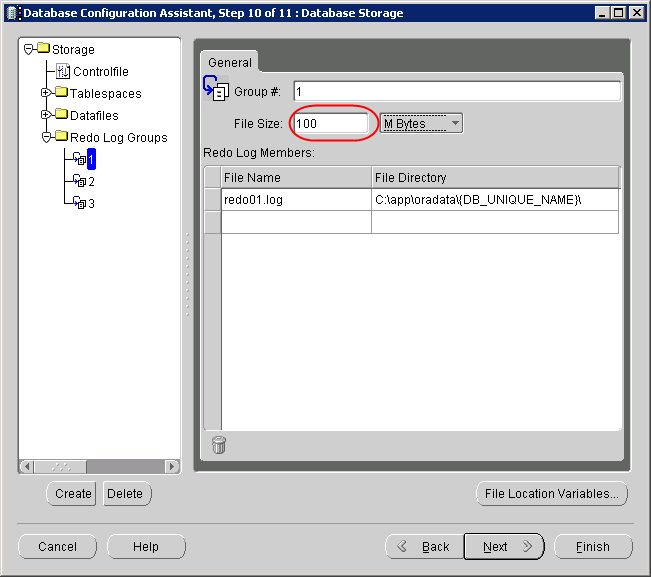This screenshot has width=651, height=577.
Task: Select the redo01.log row header
Action: [213, 200]
